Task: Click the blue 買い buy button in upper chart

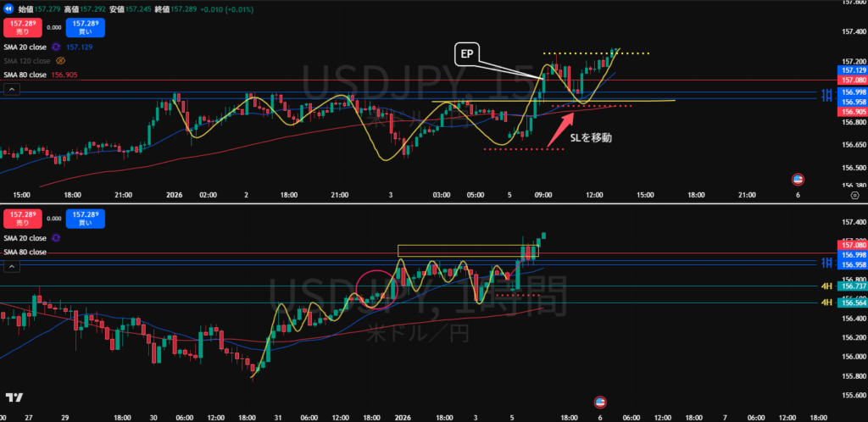Action: [83, 26]
